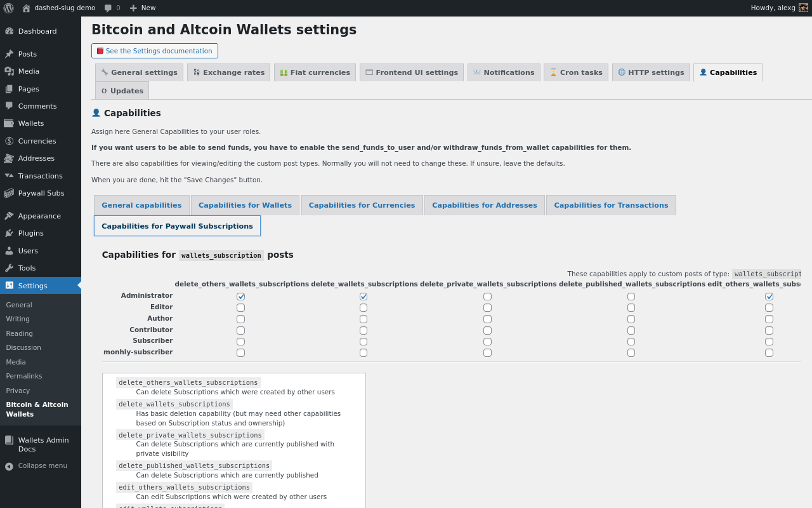Click the wrench icon on General settings tab
Image resolution: width=812 pixels, height=508 pixels.
click(x=105, y=72)
